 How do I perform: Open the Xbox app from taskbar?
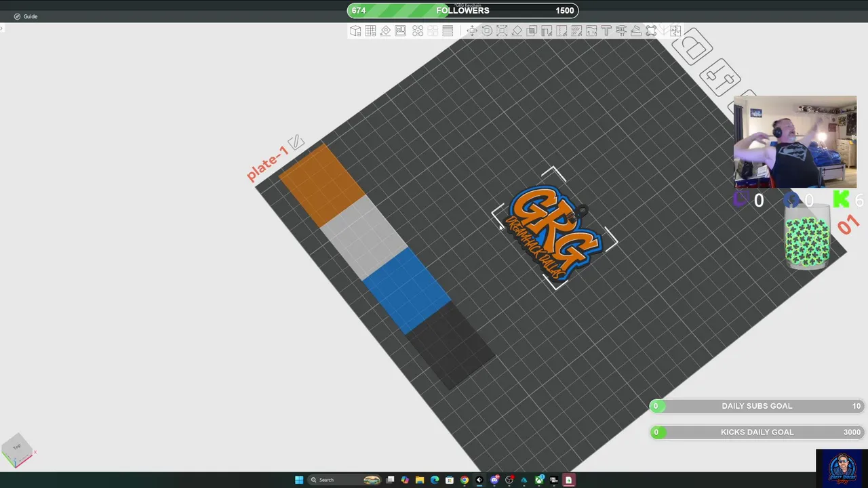539,480
